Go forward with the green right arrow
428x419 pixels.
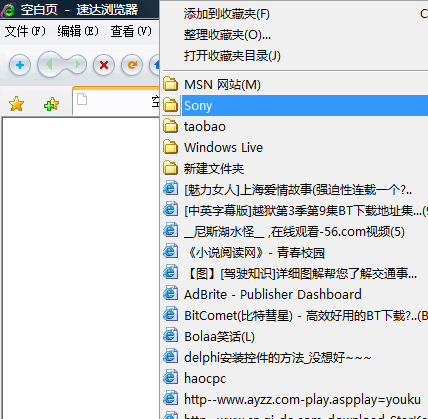pyautogui.click(x=77, y=64)
